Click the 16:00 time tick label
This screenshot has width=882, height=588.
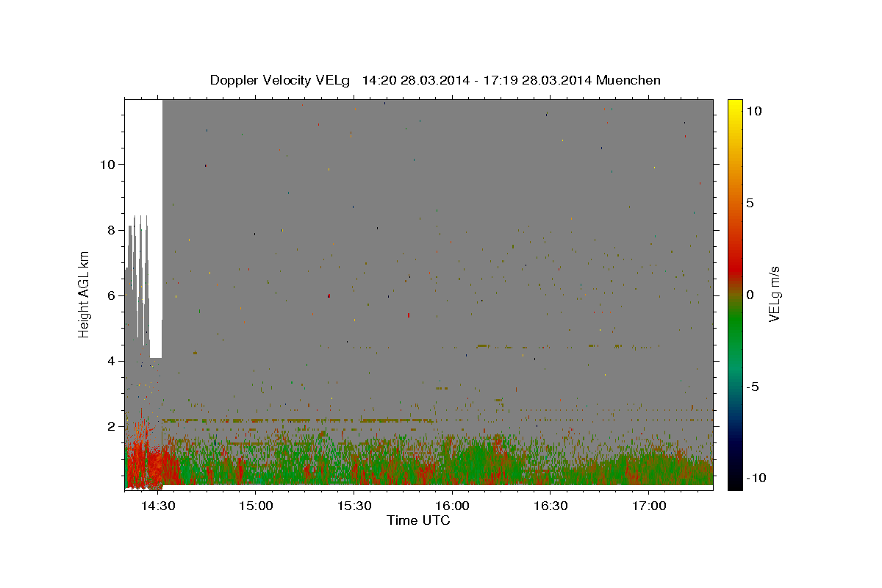(x=452, y=506)
